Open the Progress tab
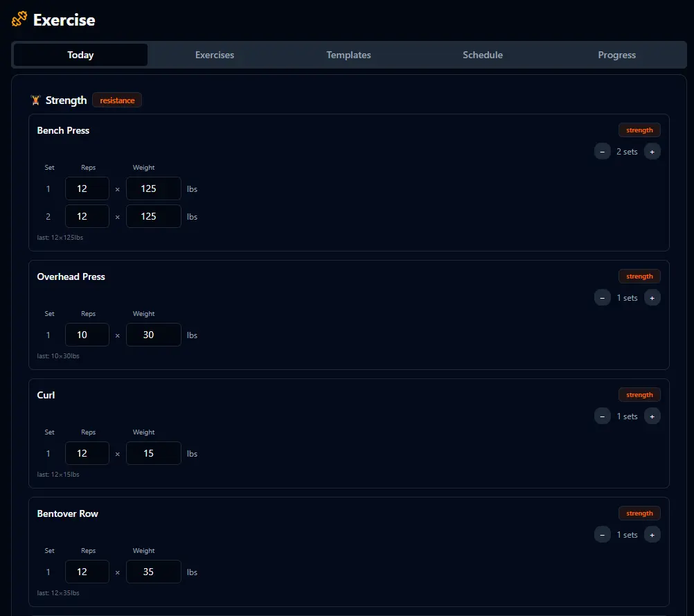 pyautogui.click(x=616, y=55)
